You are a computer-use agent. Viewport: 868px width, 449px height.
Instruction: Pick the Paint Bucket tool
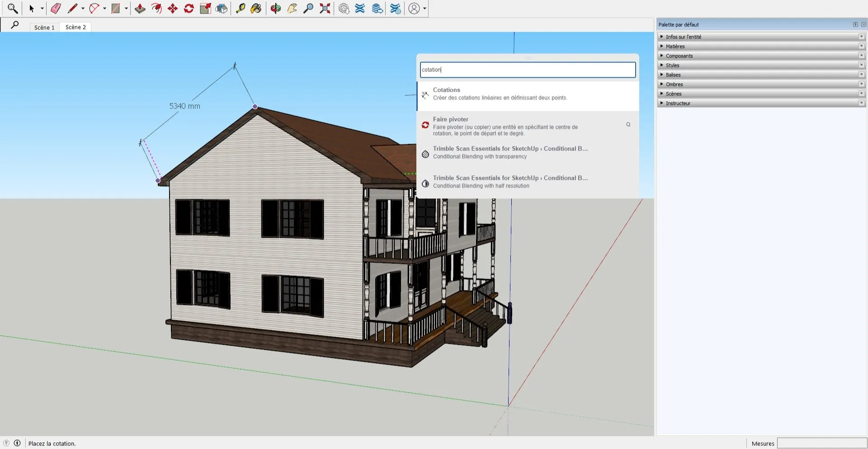point(256,8)
